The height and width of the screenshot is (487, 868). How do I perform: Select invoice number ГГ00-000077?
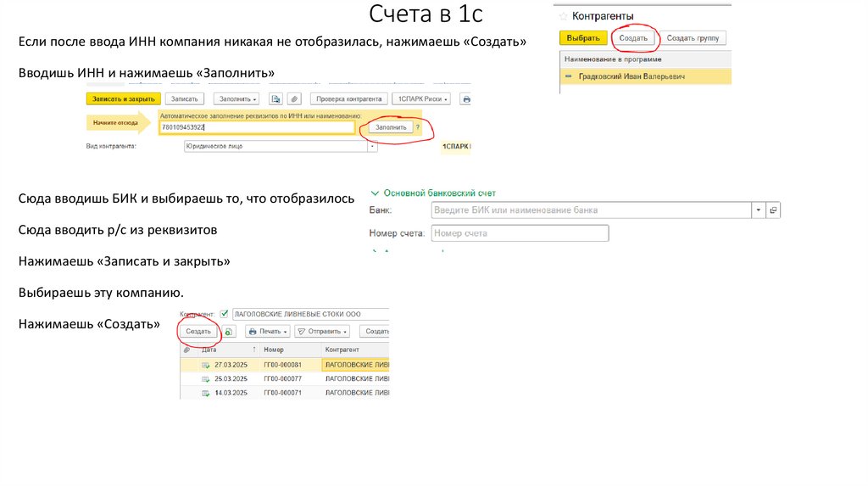click(x=282, y=379)
